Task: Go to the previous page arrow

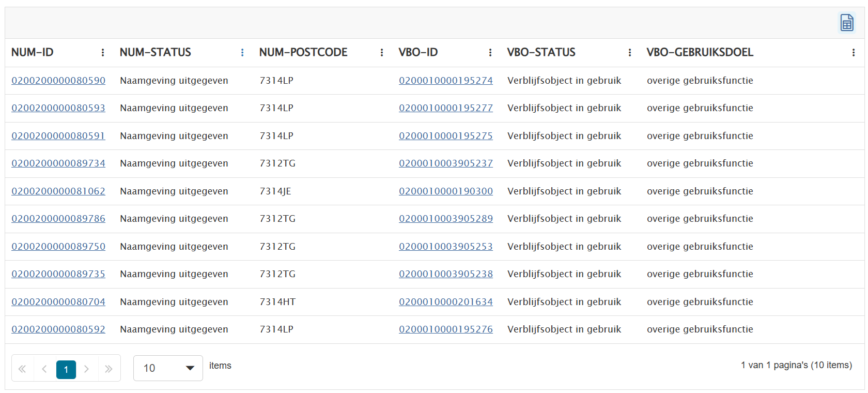Action: point(44,369)
